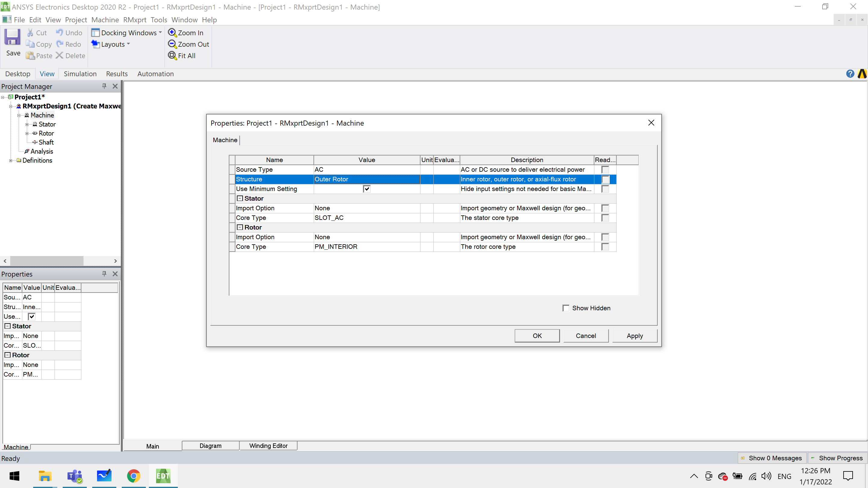Switch to the Winding Editor tab

pos(268,446)
